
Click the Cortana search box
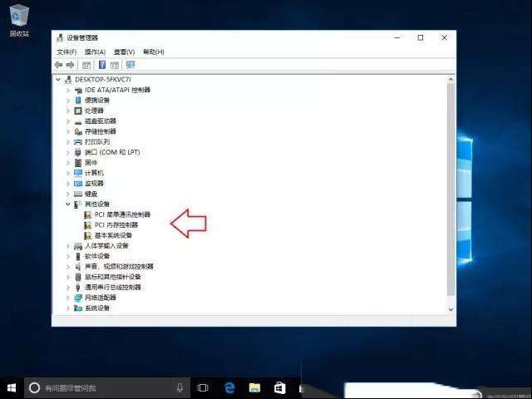(x=107, y=388)
